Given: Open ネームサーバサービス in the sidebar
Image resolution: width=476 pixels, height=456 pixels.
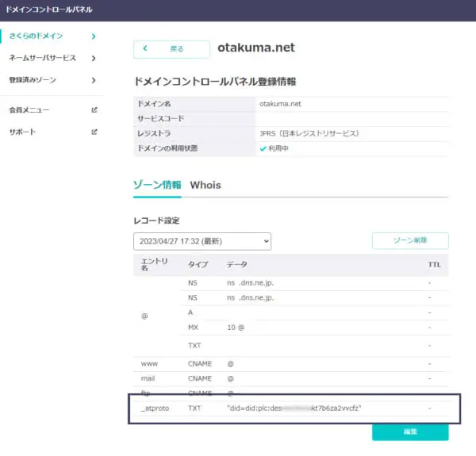Looking at the screenshot, I should click(x=43, y=58).
